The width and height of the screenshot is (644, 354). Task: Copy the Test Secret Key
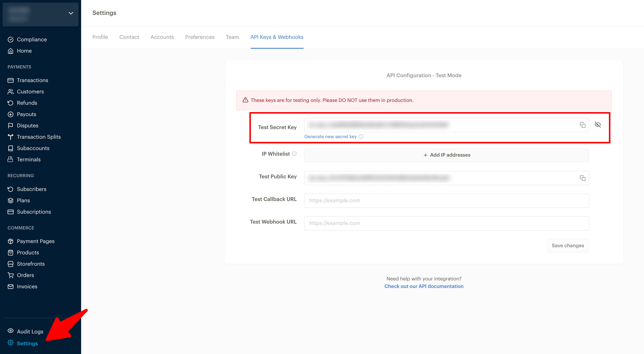[583, 125]
